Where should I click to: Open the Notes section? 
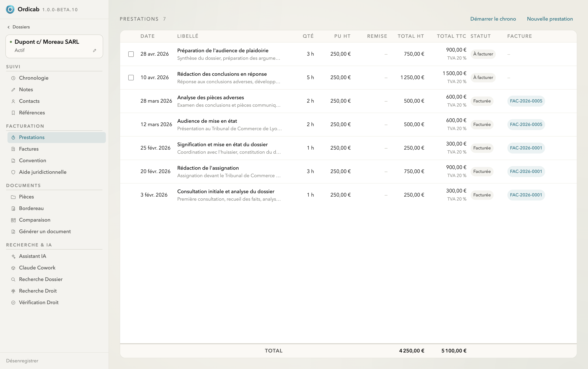[x=57, y=90]
